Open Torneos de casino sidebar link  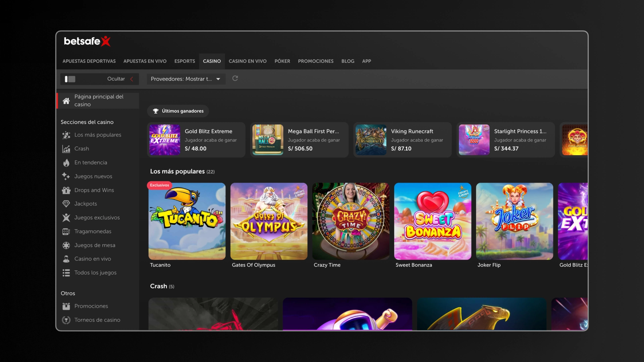pyautogui.click(x=97, y=320)
